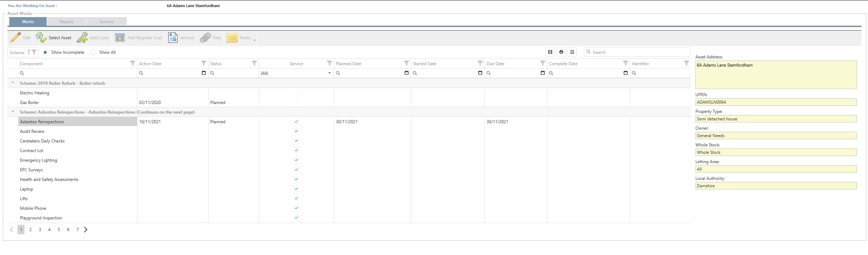Screen dimensions: 868x255
Task: Click the print icon button
Action: [561, 52]
